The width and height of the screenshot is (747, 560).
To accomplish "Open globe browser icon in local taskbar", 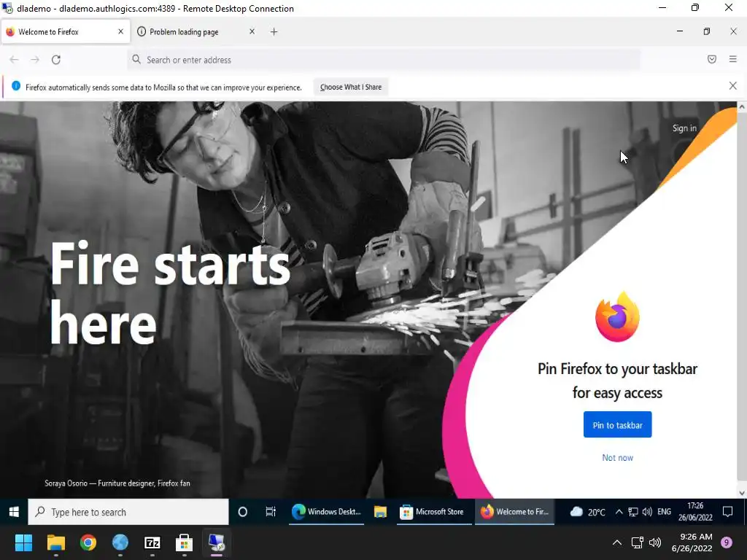I will pyautogui.click(x=120, y=542).
